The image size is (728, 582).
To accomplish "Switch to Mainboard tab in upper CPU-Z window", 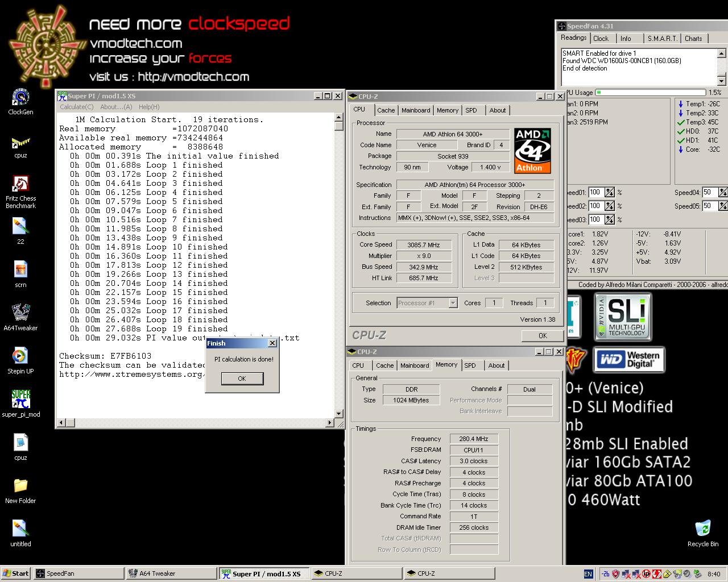I will coord(416,110).
